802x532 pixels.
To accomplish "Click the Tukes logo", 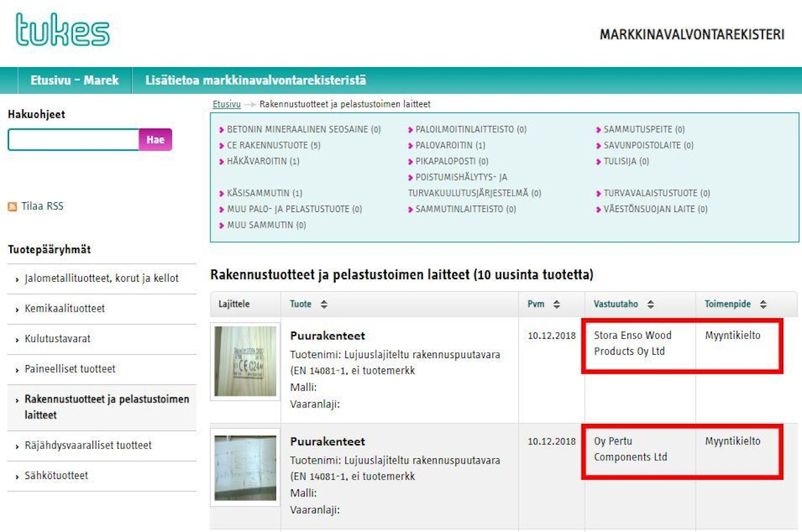I will coord(63,30).
